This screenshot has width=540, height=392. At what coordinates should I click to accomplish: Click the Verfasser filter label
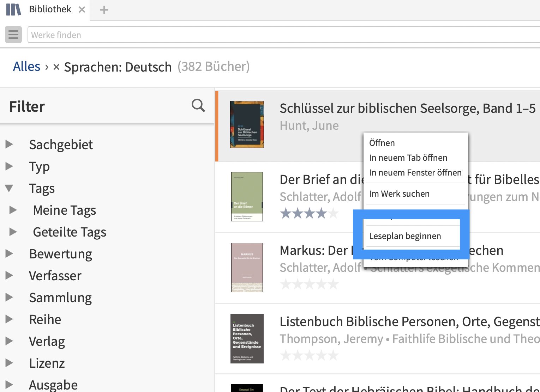click(55, 276)
